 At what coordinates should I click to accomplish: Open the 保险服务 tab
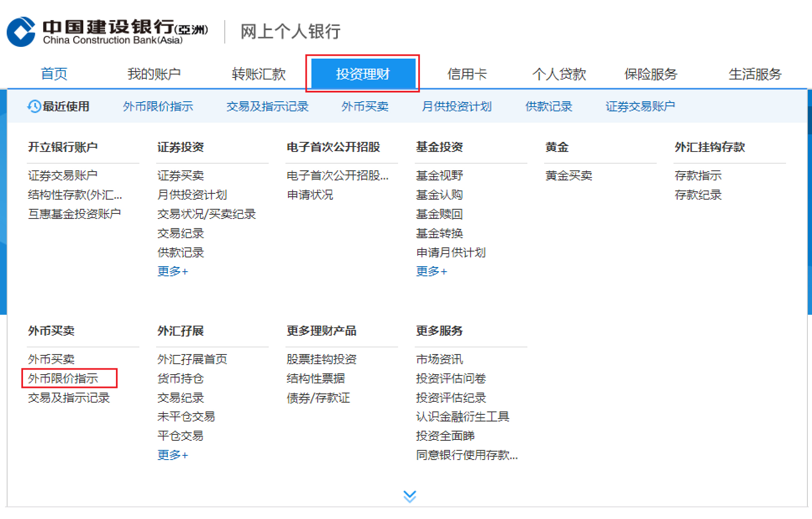point(651,74)
